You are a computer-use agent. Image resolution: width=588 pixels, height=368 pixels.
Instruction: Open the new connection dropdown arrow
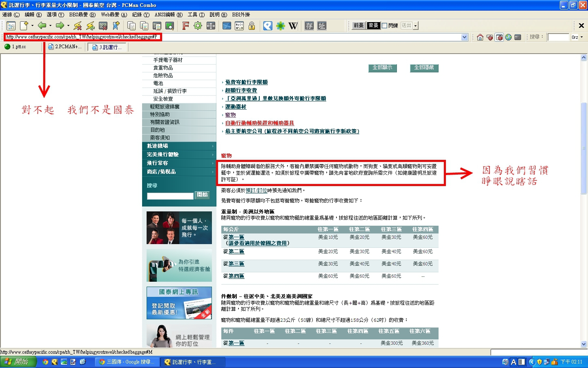pos(32,26)
